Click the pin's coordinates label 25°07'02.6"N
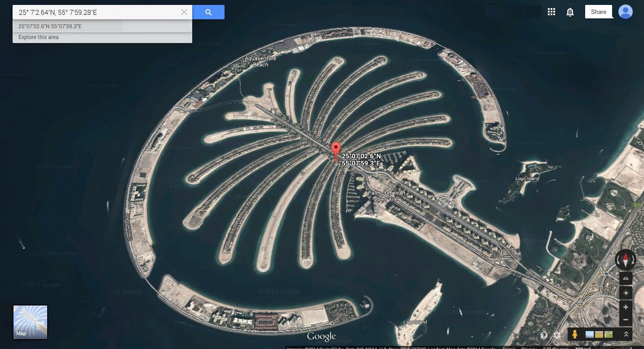This screenshot has width=644, height=349. point(361,156)
